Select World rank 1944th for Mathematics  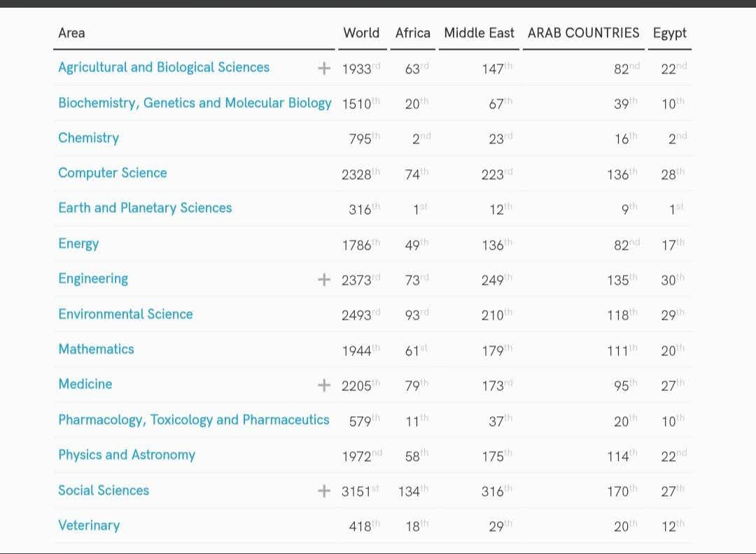tap(361, 350)
